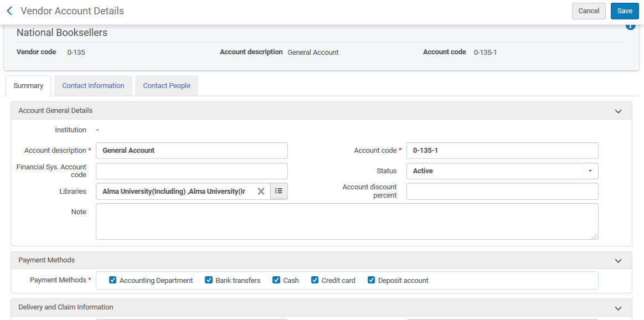The image size is (644, 320).
Task: Focus the Account discount percent field
Action: (502, 192)
